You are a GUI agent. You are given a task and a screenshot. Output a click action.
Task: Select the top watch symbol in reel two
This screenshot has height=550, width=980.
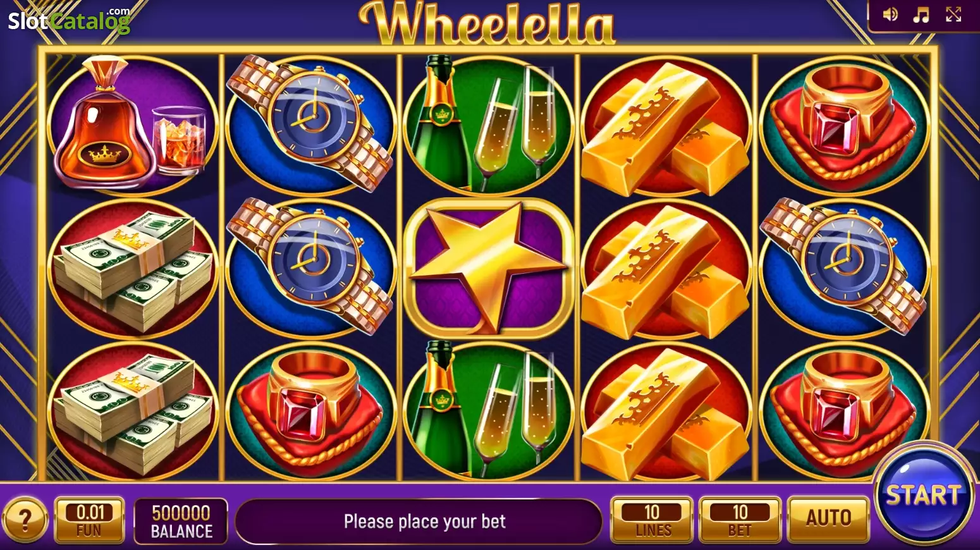click(310, 125)
